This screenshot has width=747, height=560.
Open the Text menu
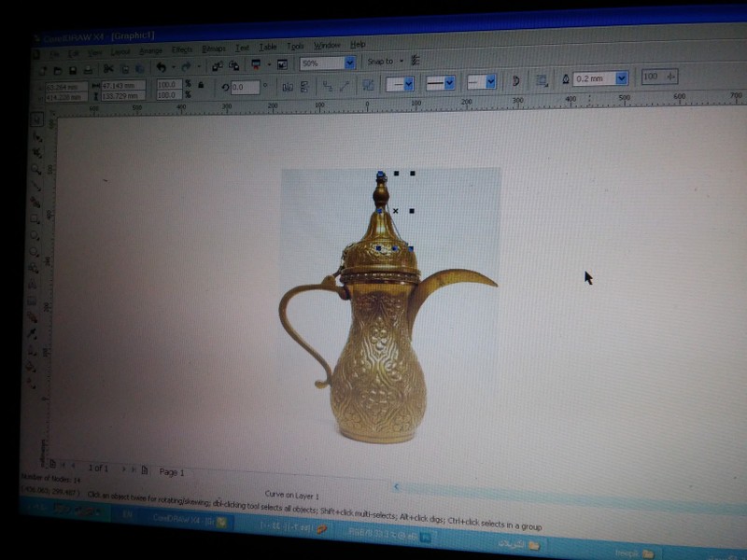pos(242,48)
